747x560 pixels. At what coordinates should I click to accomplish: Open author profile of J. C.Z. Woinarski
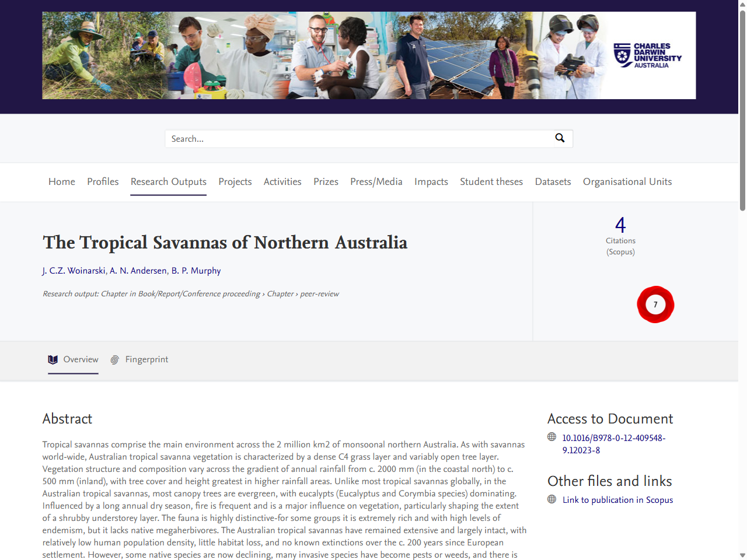[73, 270]
